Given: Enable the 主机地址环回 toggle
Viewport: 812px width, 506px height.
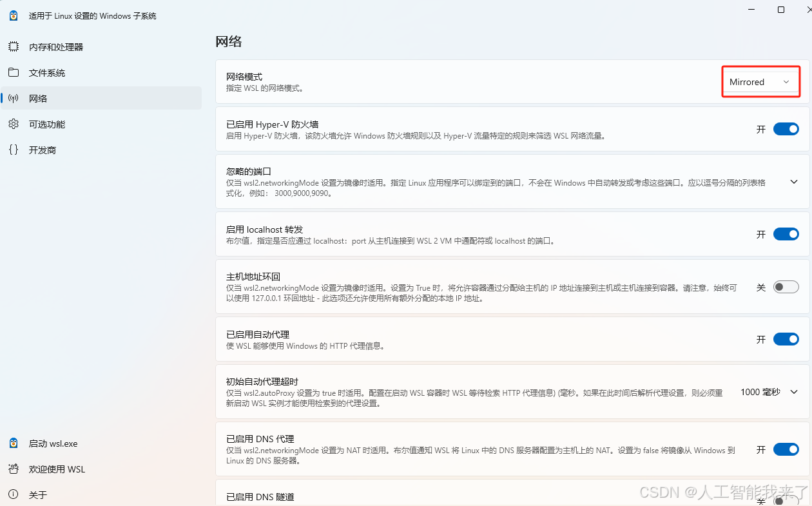Looking at the screenshot, I should (786, 287).
